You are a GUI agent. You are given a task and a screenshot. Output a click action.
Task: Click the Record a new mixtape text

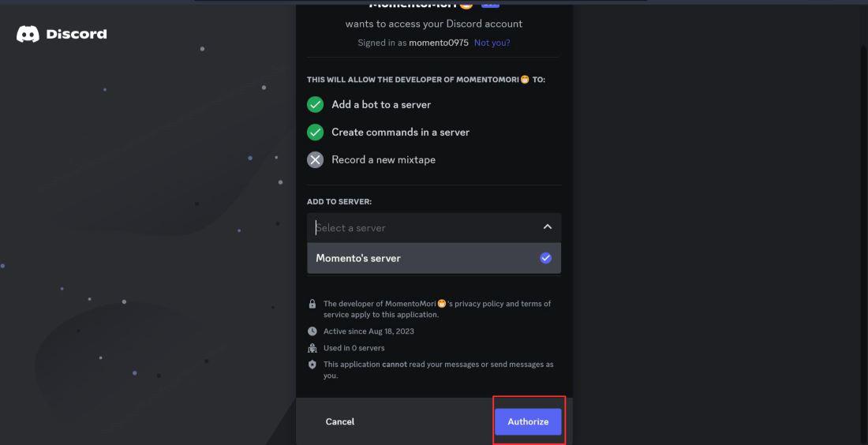pos(383,159)
